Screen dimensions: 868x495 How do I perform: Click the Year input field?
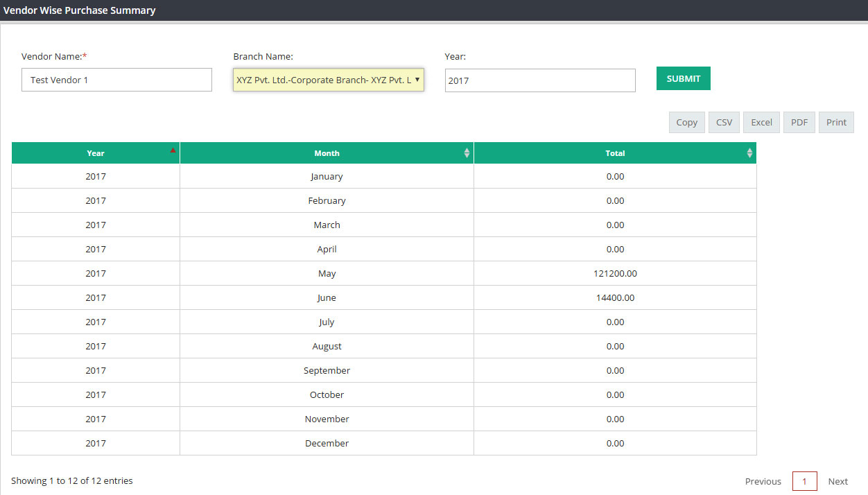click(x=540, y=80)
